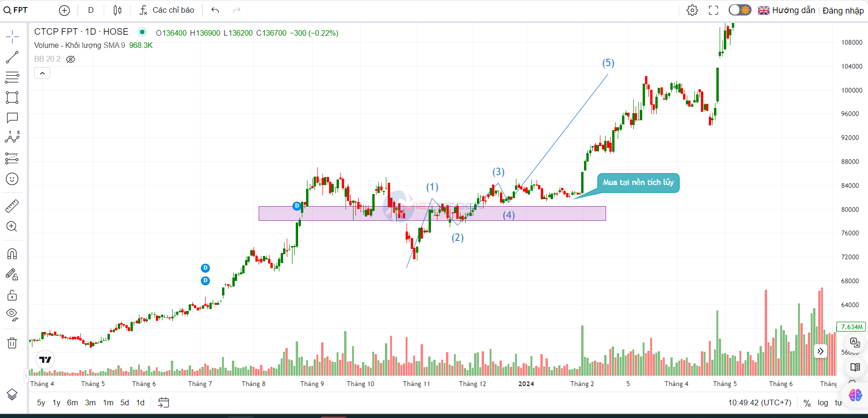Click the 10:49:42 (UTC+7) timezone selector
The image size is (868, 418).
(x=760, y=403)
